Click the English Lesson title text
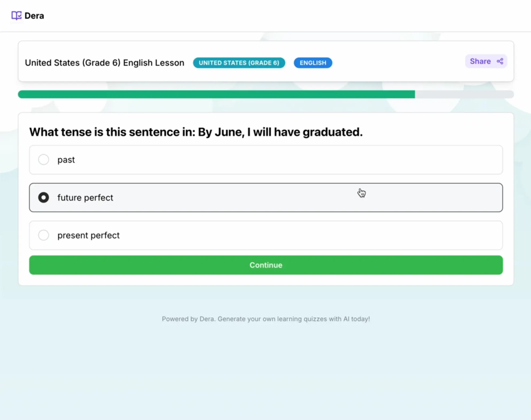The image size is (531, 420). coord(104,63)
